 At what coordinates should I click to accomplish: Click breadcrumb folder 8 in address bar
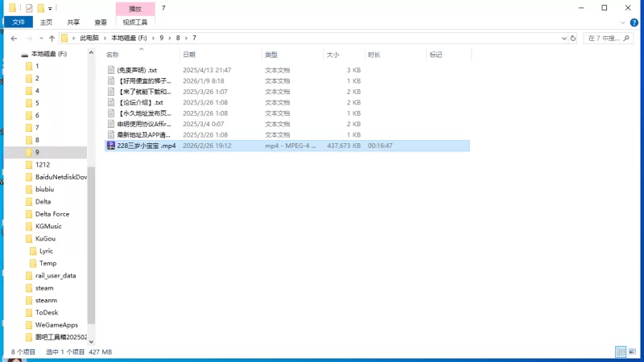[178, 38]
